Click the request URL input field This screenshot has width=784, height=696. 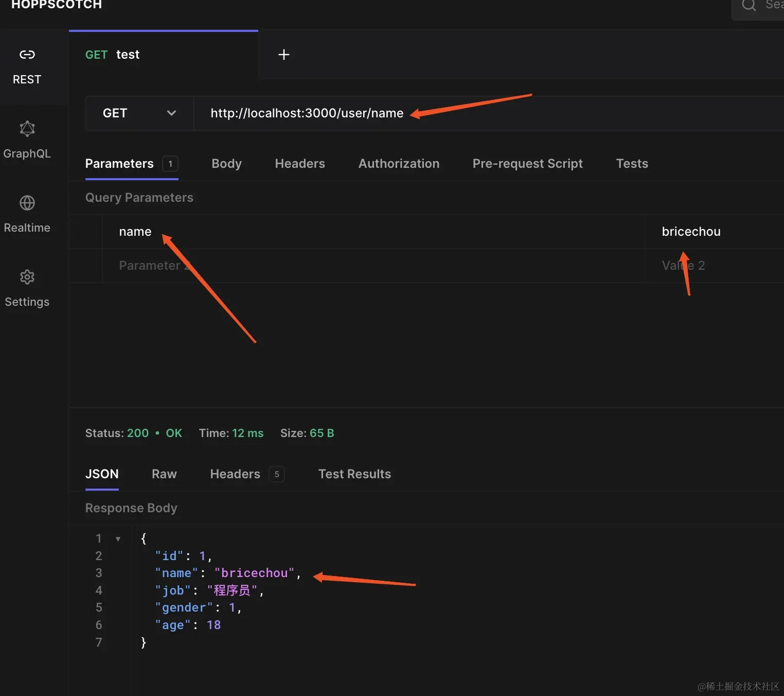[x=489, y=113]
